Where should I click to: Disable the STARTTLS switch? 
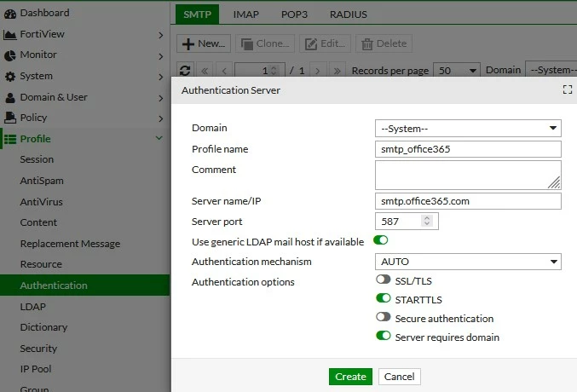click(383, 298)
